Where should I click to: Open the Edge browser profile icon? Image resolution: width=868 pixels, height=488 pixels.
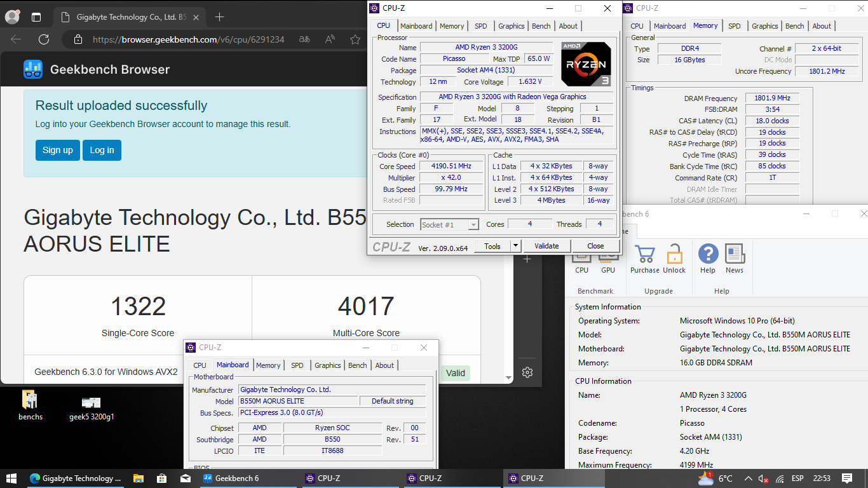pos(12,17)
